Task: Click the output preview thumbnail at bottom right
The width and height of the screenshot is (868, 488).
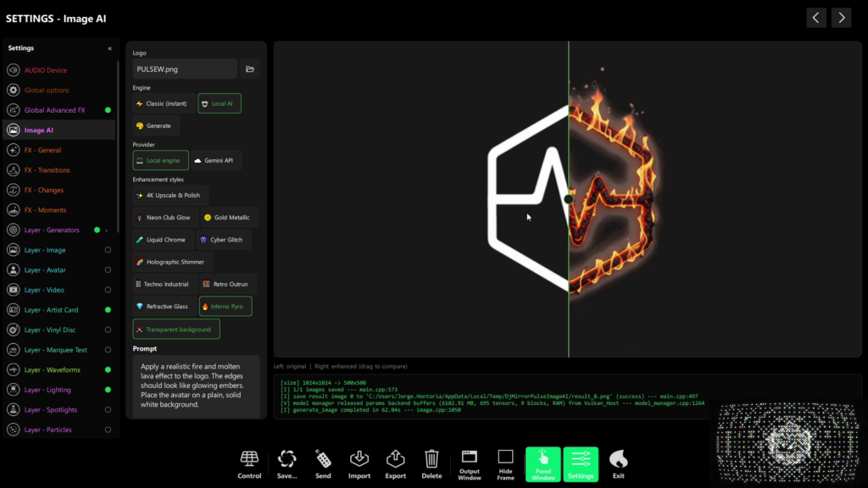Action: click(787, 442)
